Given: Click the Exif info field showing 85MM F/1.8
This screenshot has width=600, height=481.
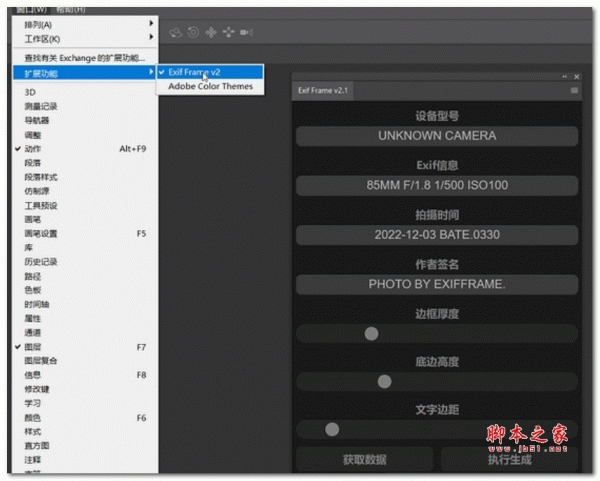Looking at the screenshot, I should pyautogui.click(x=437, y=186).
